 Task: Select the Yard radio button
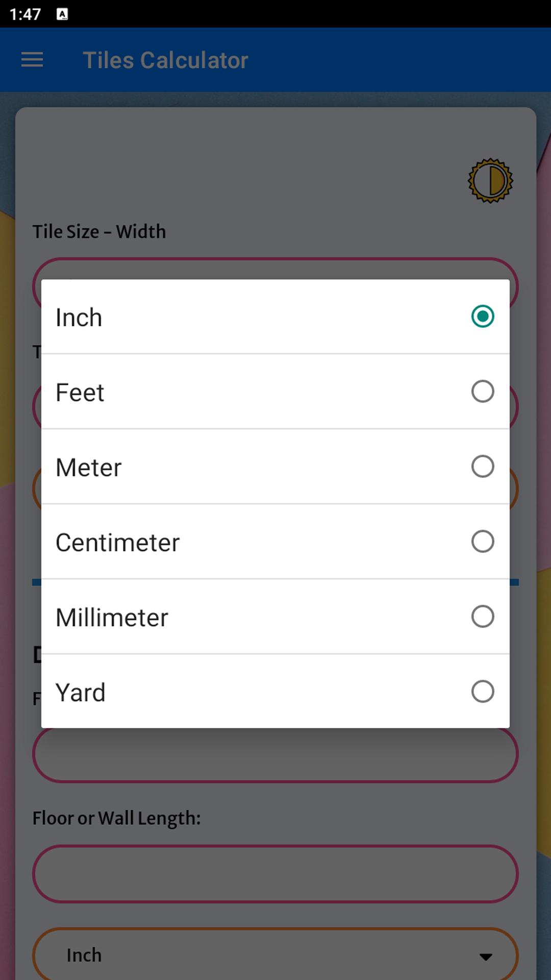click(x=483, y=692)
